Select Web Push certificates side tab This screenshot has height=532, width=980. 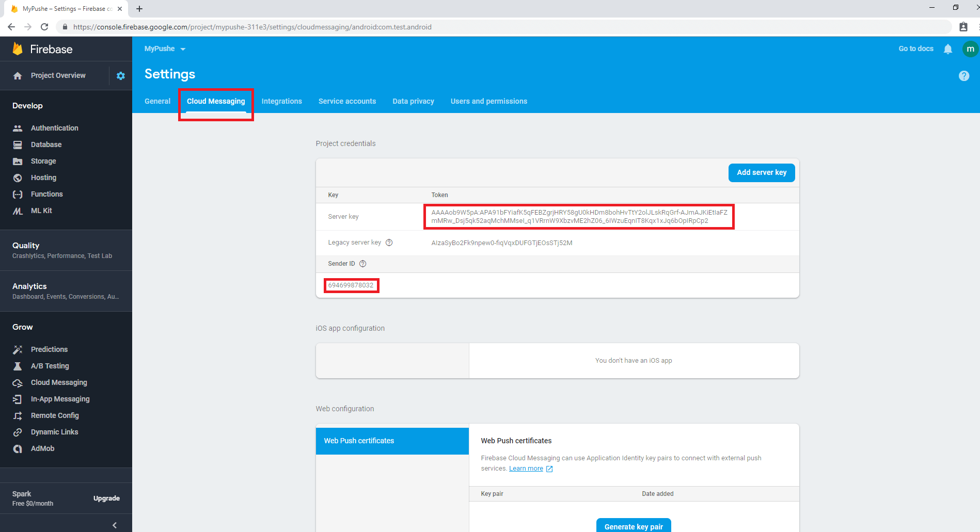(392, 441)
